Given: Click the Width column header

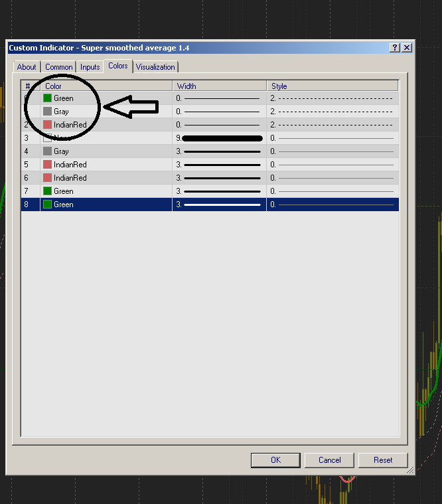Looking at the screenshot, I should [x=220, y=86].
